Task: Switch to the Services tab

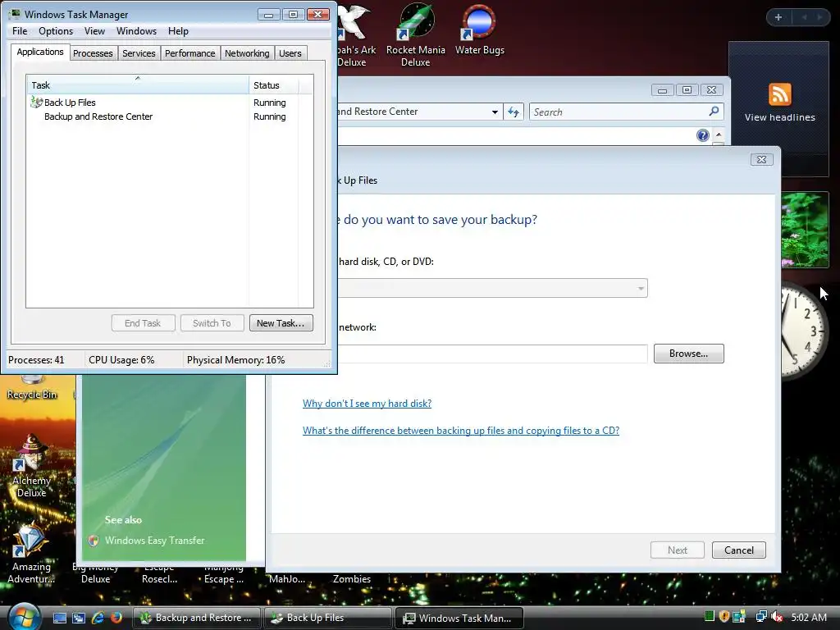Action: pyautogui.click(x=139, y=53)
